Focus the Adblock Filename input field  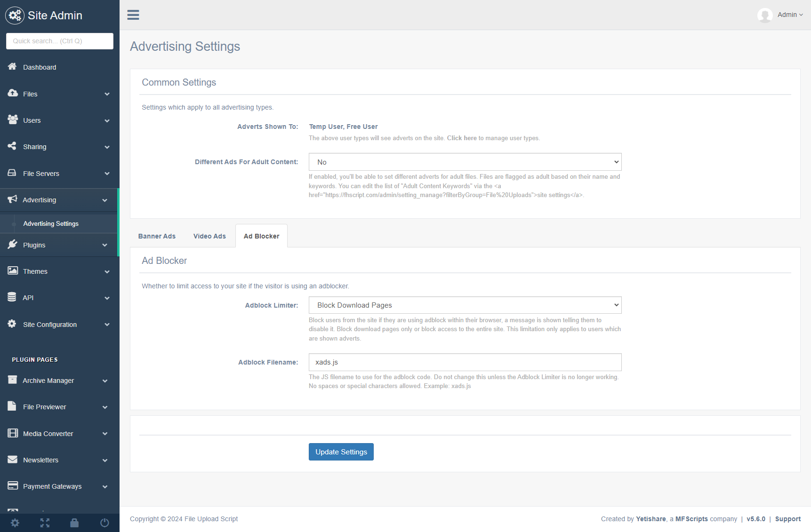tap(465, 362)
